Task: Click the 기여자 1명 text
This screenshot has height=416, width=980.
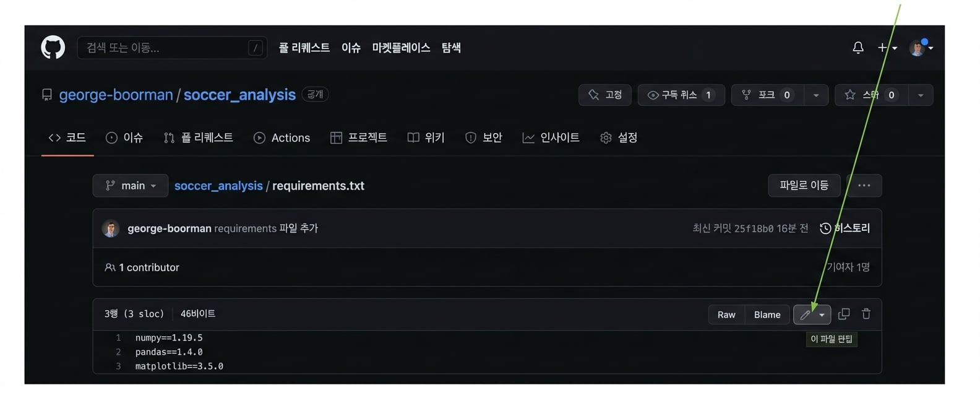Action: point(848,267)
